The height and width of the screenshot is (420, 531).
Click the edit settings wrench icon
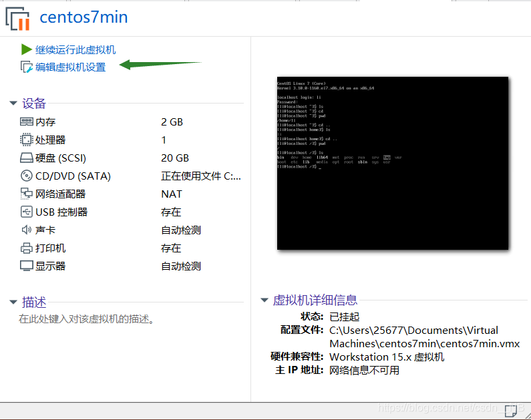(x=27, y=67)
